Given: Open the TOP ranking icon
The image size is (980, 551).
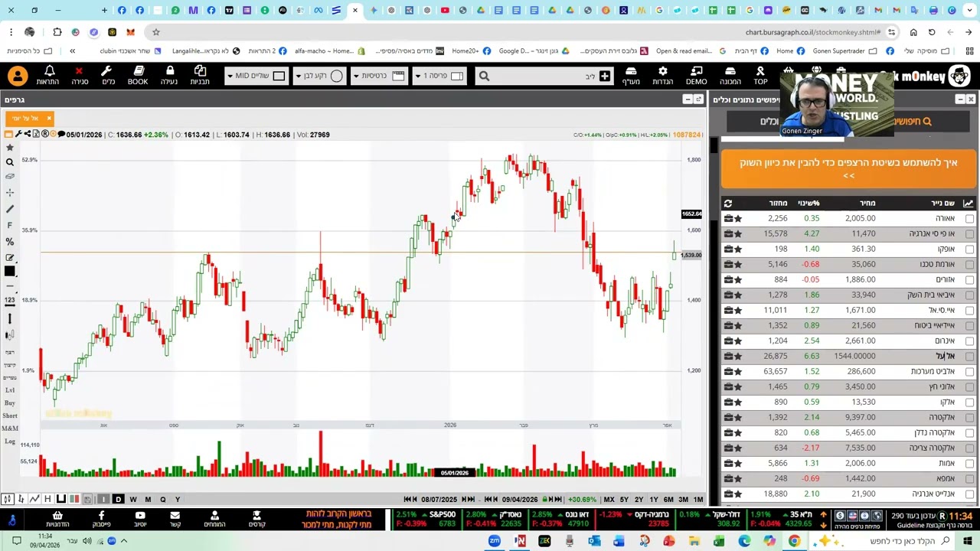Looking at the screenshot, I should [x=760, y=75].
